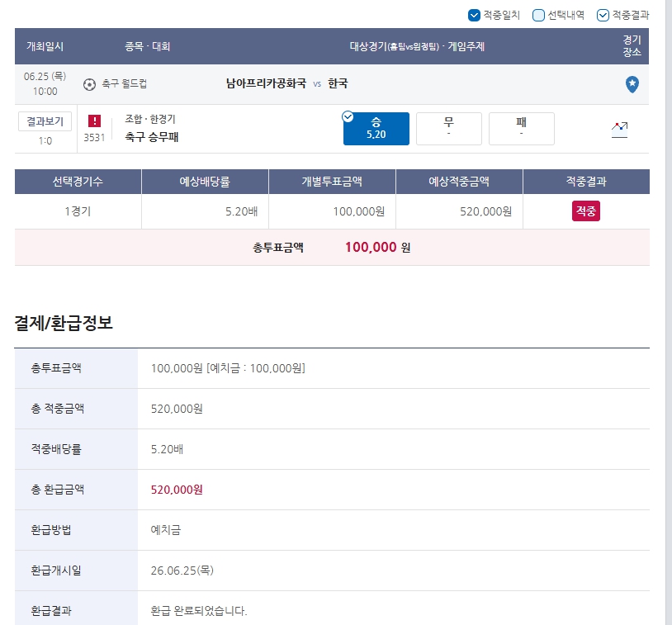Click the 개별투표금액 header cell

[332, 182]
